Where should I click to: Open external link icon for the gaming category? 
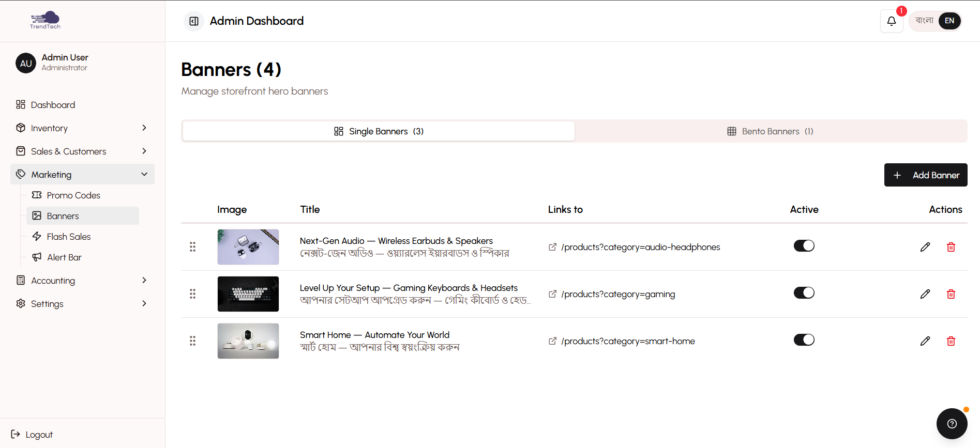coord(552,294)
